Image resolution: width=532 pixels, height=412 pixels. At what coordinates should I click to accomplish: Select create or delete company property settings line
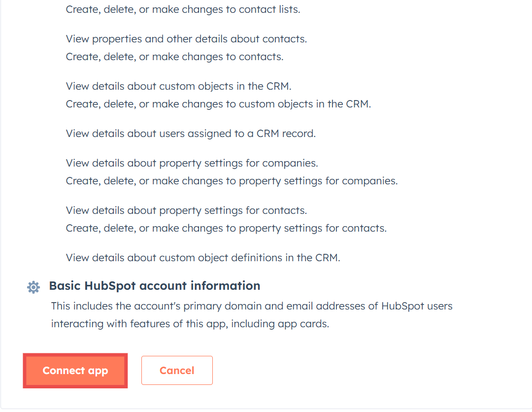tap(232, 181)
